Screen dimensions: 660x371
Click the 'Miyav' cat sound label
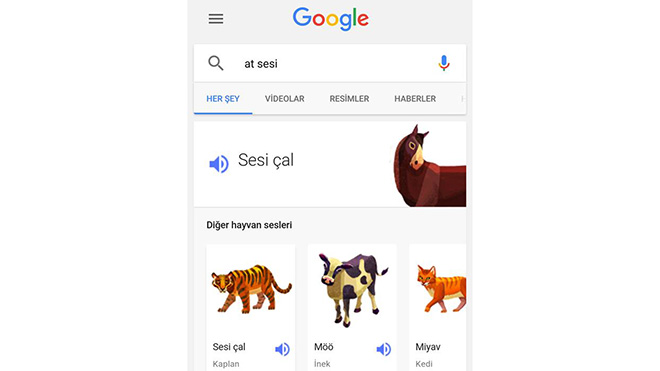[428, 347]
